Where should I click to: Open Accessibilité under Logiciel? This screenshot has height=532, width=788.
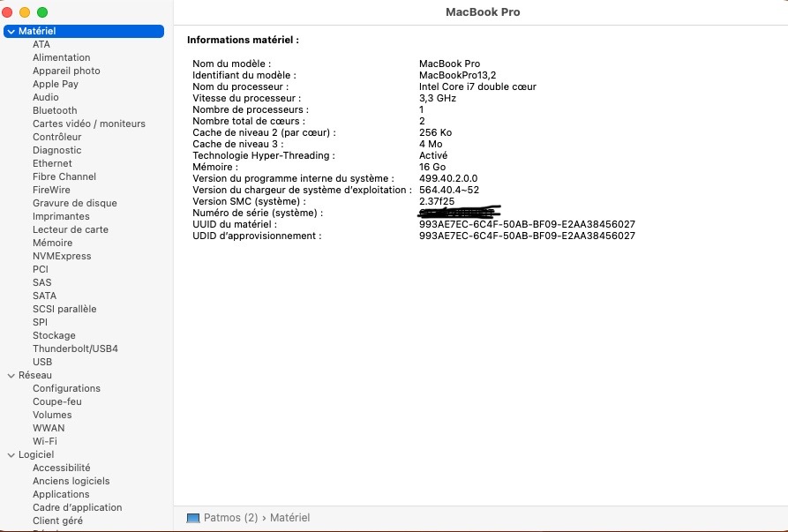tap(61, 468)
